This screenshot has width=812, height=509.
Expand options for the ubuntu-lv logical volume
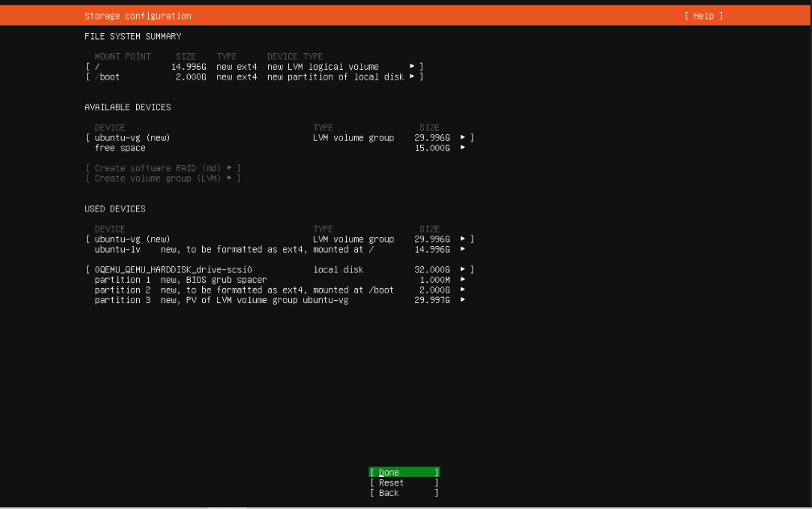click(x=463, y=249)
